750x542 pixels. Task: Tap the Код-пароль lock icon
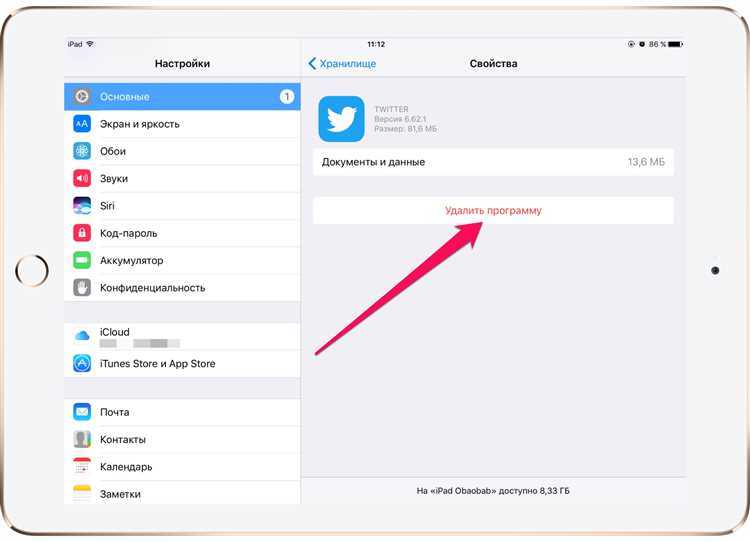(82, 233)
